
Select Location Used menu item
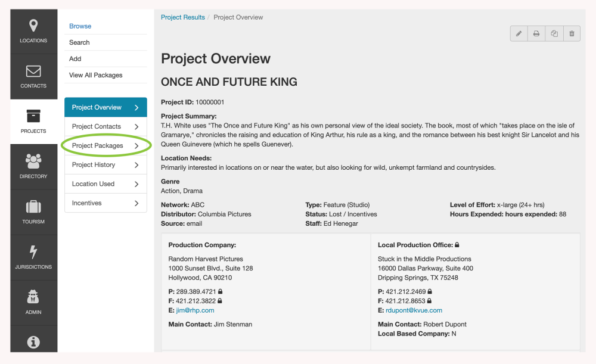pos(93,184)
